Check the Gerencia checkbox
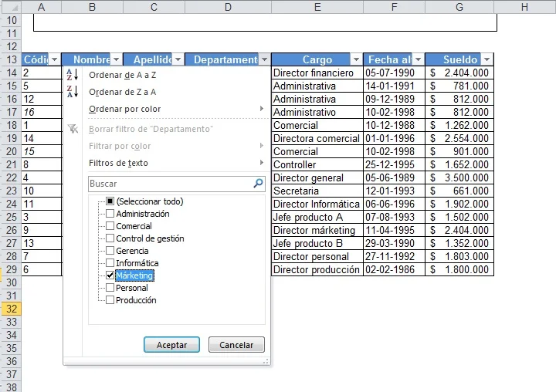556x392 pixels. tap(110, 251)
